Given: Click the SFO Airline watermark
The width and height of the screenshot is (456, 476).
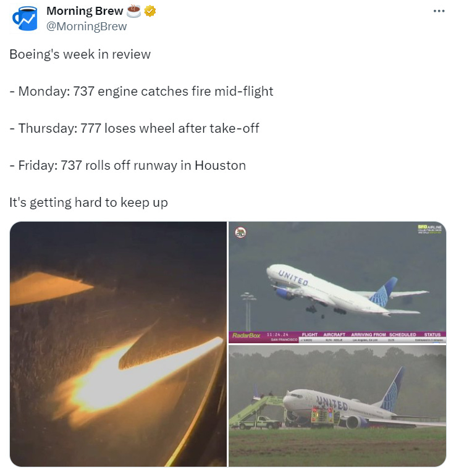Looking at the screenshot, I should click(x=429, y=229).
